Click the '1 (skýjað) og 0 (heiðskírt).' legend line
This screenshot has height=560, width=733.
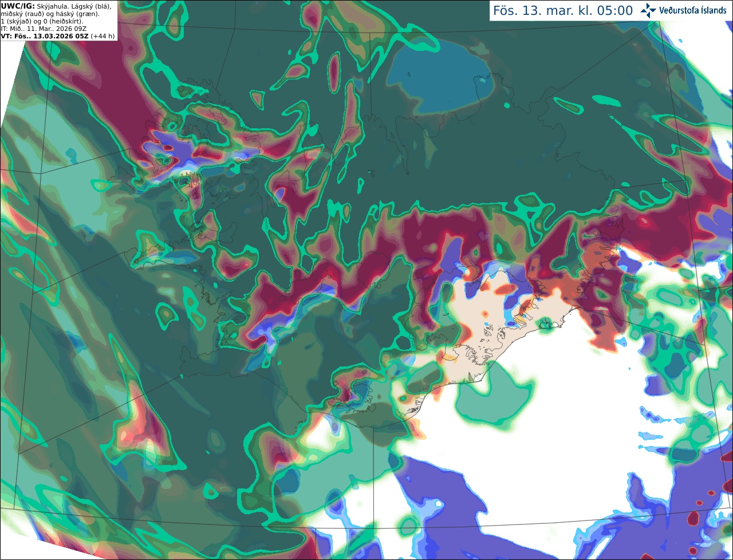(x=42, y=21)
